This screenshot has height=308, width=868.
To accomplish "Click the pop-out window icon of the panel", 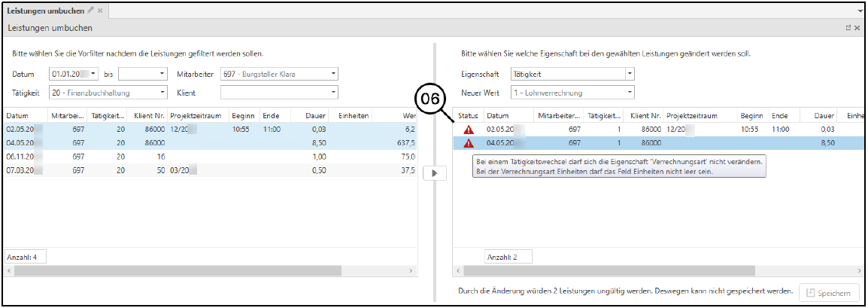I will pyautogui.click(x=848, y=28).
